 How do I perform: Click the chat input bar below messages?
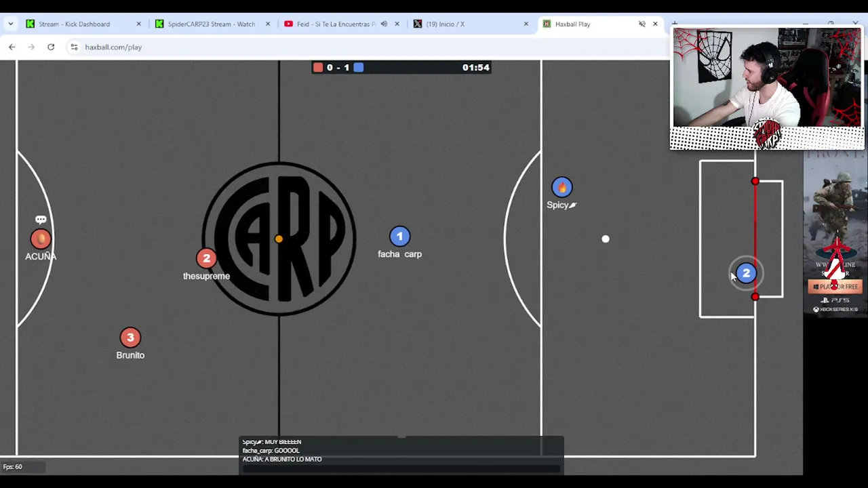(401, 468)
